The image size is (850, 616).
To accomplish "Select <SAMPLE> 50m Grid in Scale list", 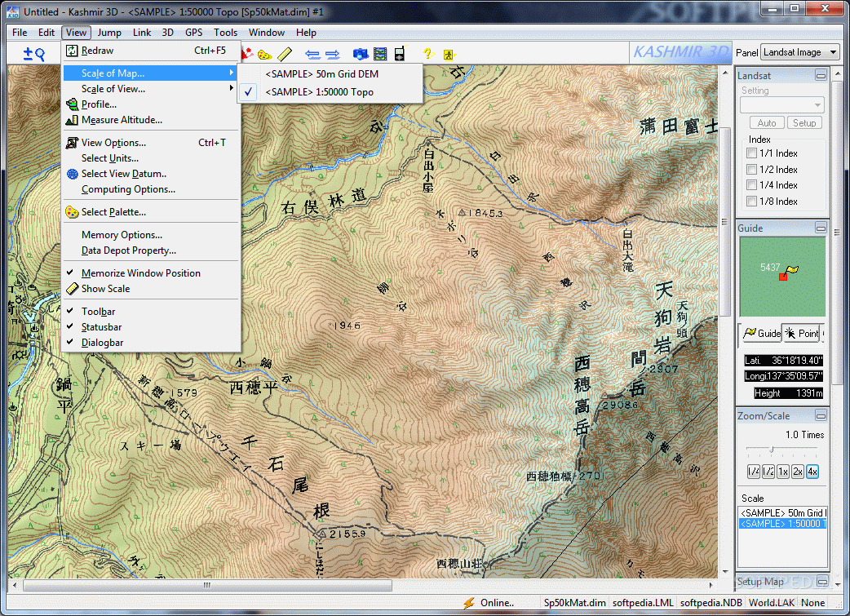I will (x=783, y=513).
